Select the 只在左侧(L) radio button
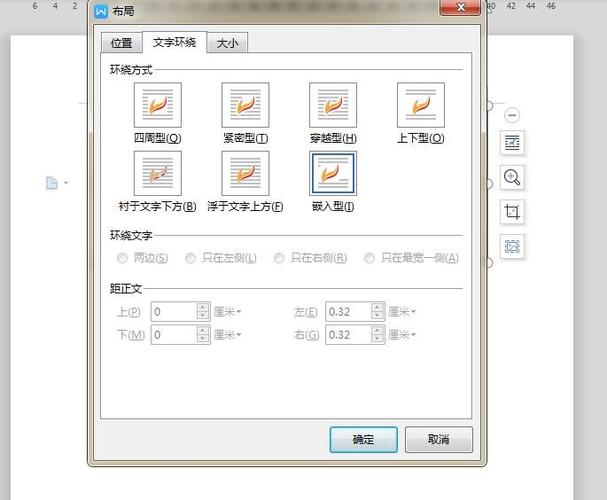 click(x=190, y=258)
